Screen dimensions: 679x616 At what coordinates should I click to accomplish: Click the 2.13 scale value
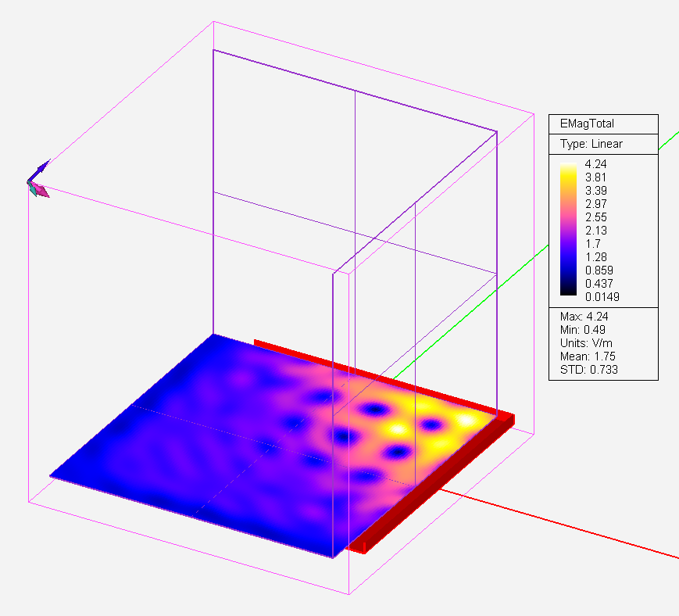pyautogui.click(x=596, y=231)
